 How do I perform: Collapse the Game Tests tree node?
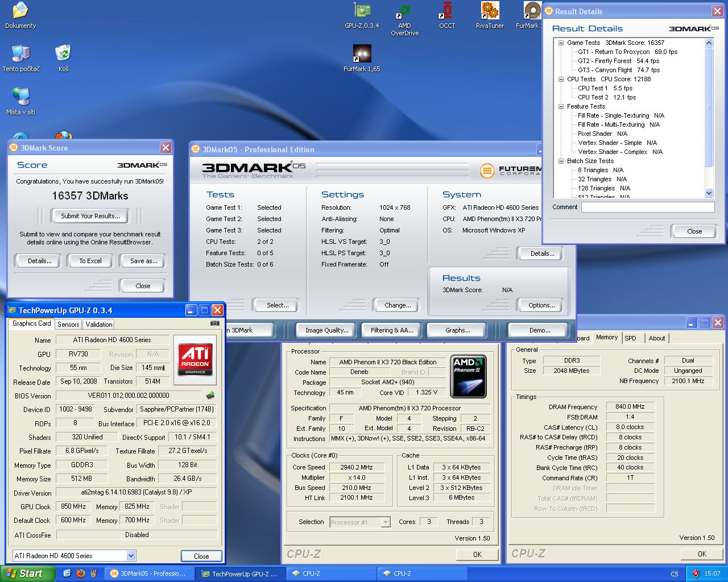[x=561, y=43]
